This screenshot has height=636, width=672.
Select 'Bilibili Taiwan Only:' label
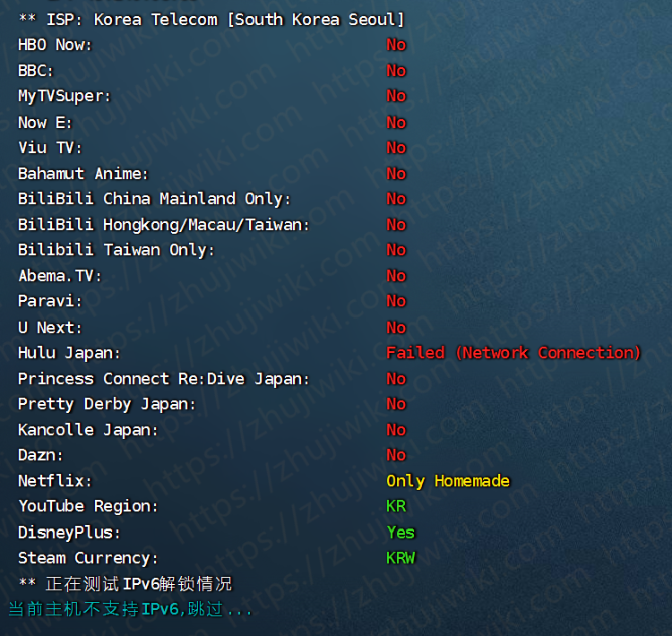coord(116,250)
